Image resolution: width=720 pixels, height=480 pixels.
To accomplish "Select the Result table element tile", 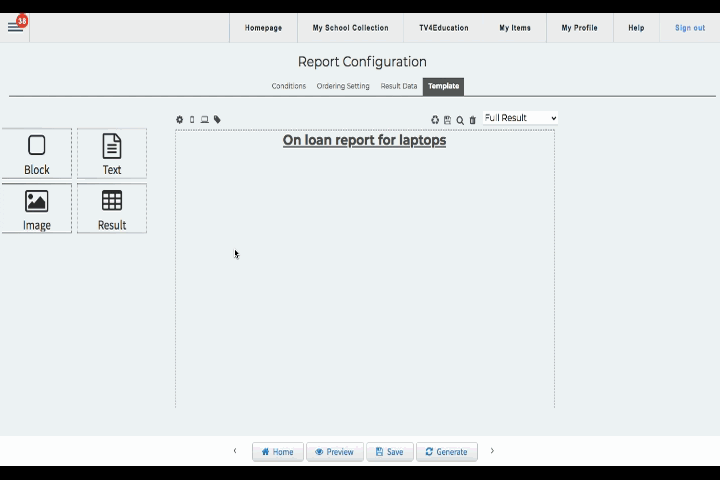I will pyautogui.click(x=112, y=209).
